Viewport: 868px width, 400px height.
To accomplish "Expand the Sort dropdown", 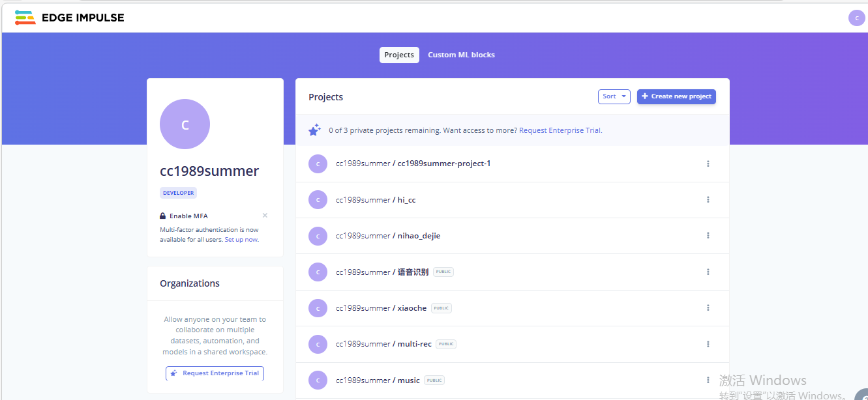I will click(614, 96).
